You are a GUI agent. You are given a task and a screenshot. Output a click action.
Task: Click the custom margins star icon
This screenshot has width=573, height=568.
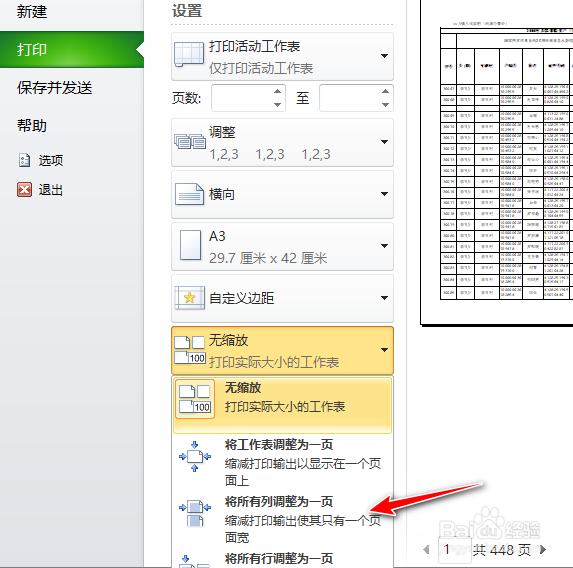click(189, 298)
